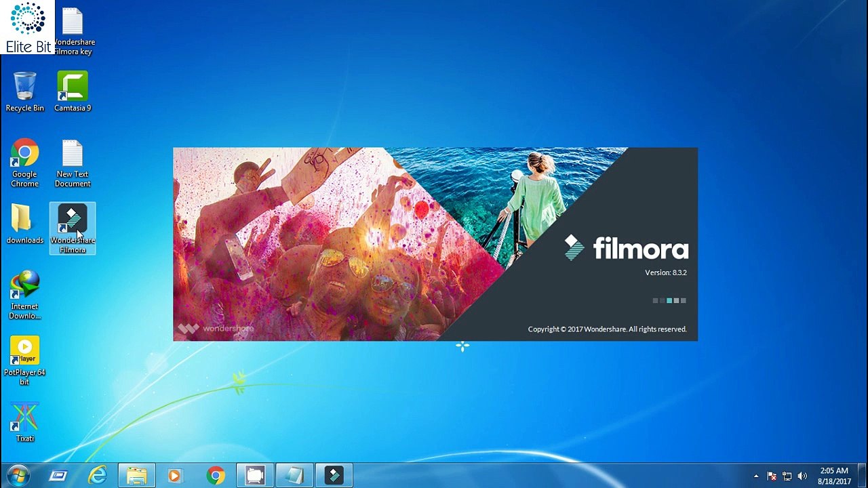Open the Recycle Bin desktop icon
The width and height of the screenshot is (868, 488).
[x=24, y=91]
